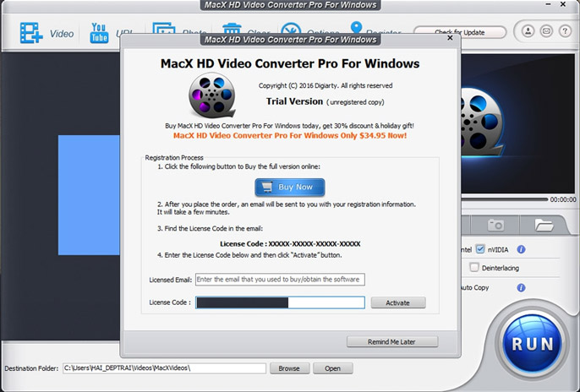Open the YouTube URL downloader icon
580x392 pixels.
pos(99,33)
